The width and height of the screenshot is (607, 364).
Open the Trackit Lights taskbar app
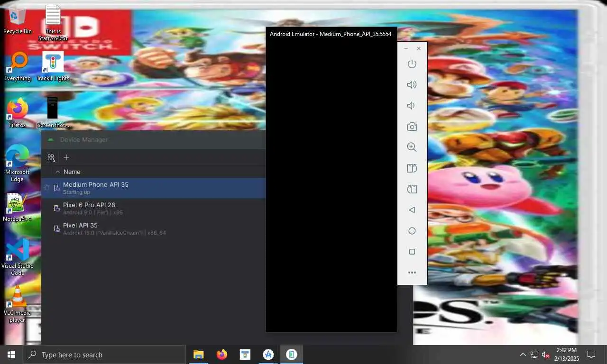tap(245, 355)
